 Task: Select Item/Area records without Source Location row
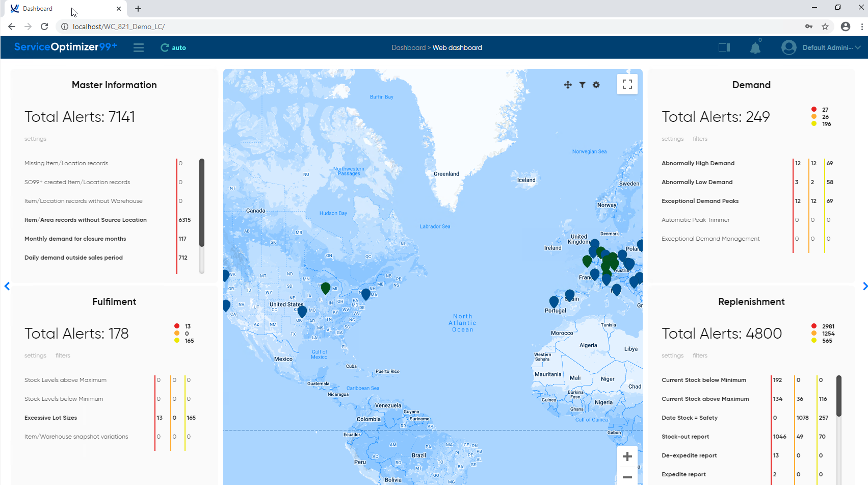coord(108,220)
